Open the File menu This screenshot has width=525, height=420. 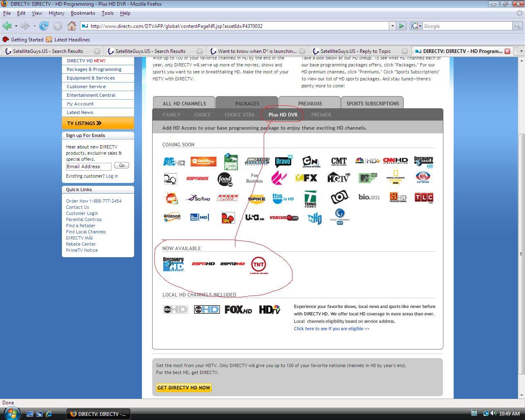tap(7, 13)
